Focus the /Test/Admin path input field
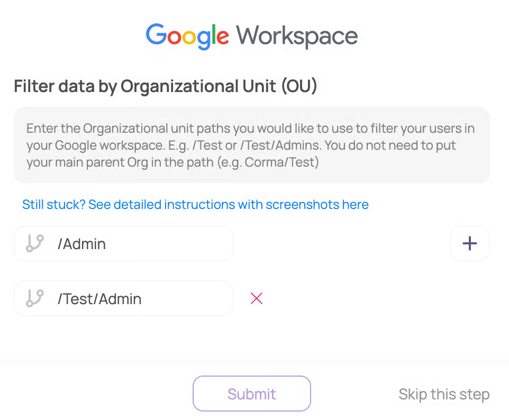The height and width of the screenshot is (420, 509). click(x=142, y=299)
